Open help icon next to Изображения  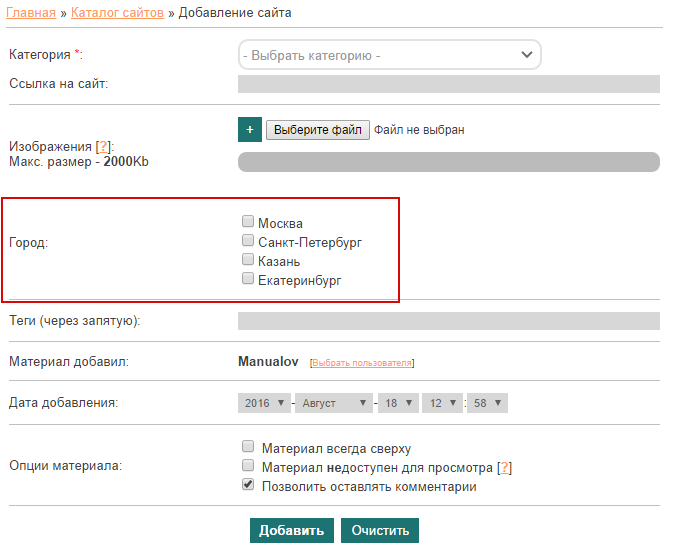point(104,146)
